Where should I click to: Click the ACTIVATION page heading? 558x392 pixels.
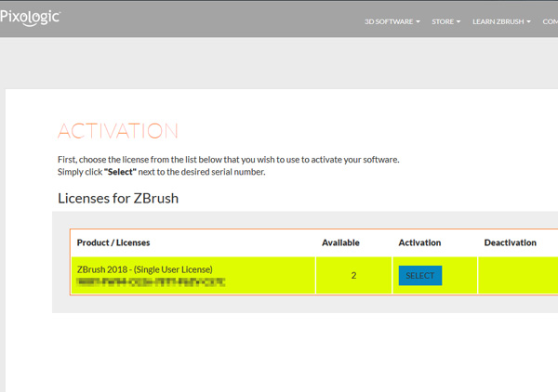coord(118,131)
